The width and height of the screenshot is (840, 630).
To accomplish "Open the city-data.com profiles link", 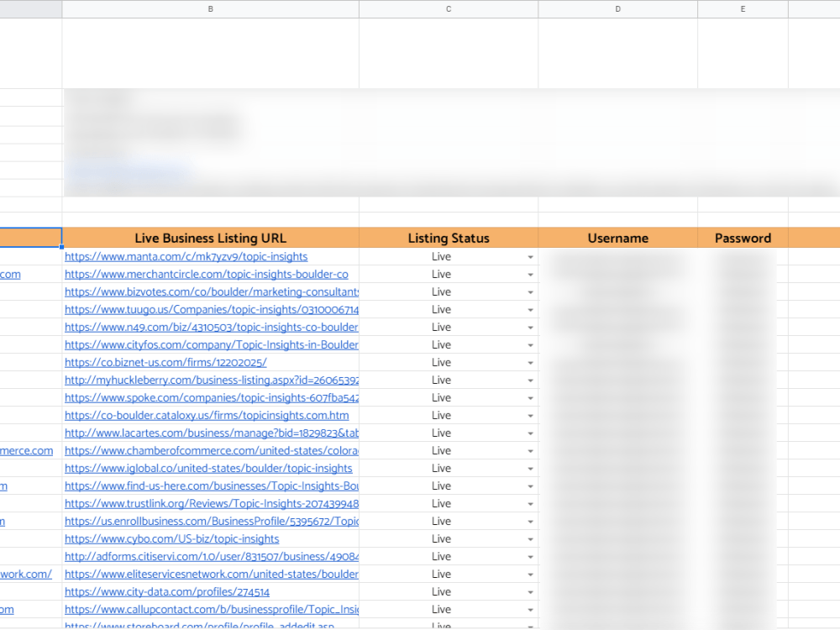I will point(167,592).
